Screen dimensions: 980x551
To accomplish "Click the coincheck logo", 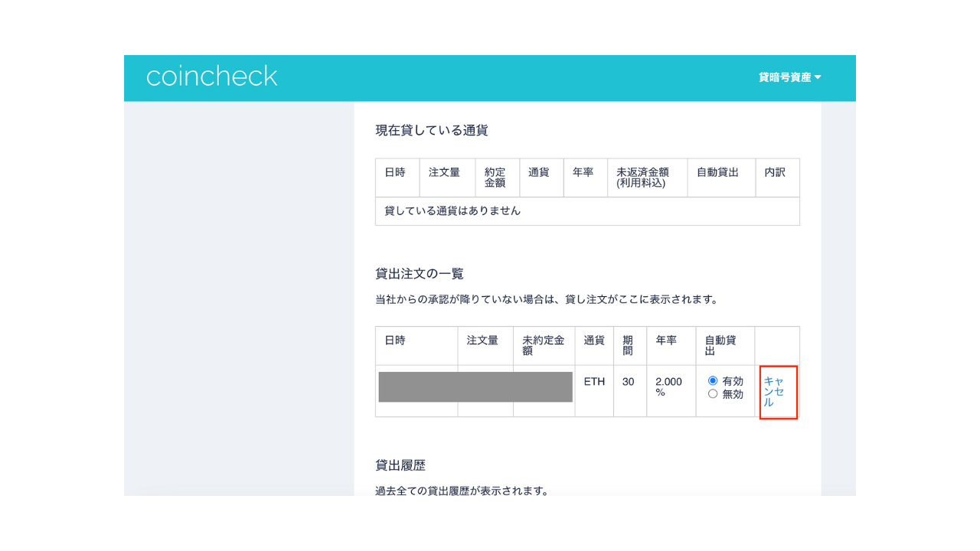I will point(212,76).
